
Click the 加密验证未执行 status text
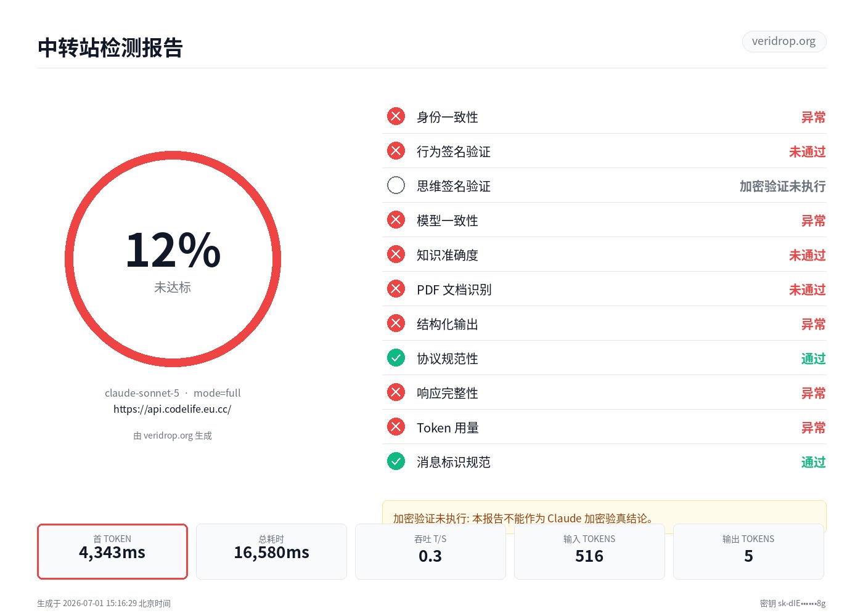coord(782,186)
